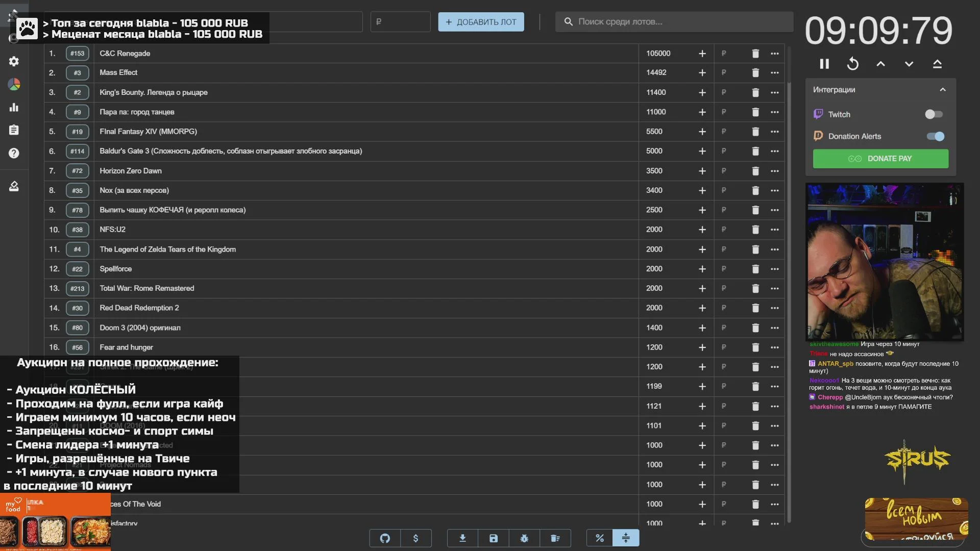Screen dimensions: 980x551
Task: Reset the timer with circular arrow icon
Action: tap(852, 64)
